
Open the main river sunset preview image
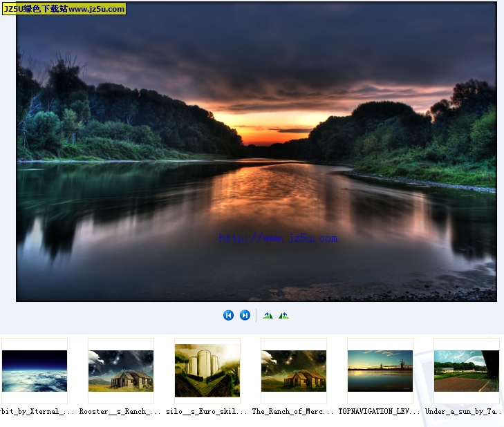coord(256,151)
